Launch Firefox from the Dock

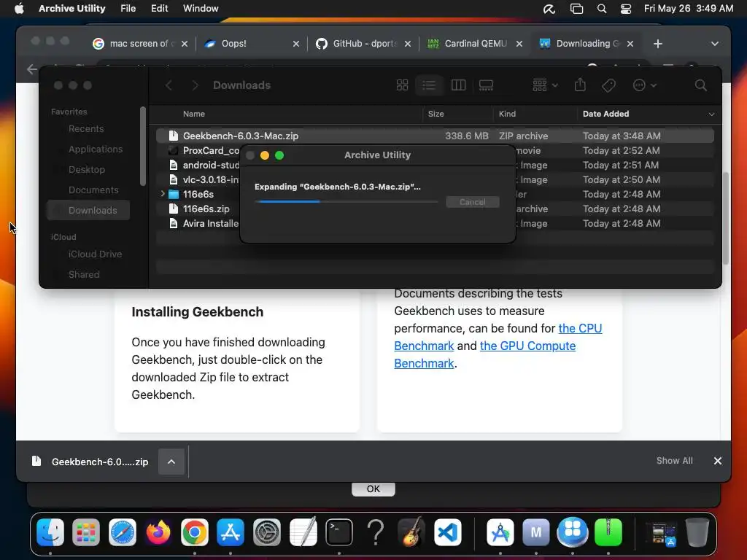pos(158,532)
